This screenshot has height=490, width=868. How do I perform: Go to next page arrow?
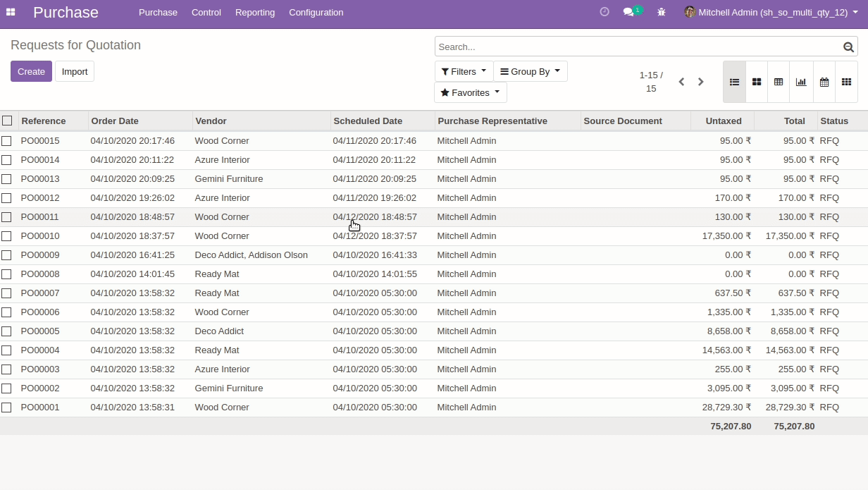point(700,82)
